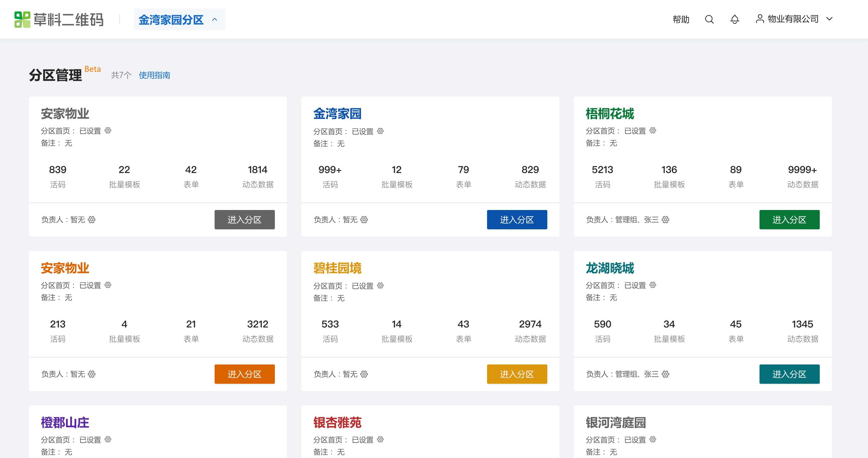Click orange 进入分区 button for 安家物业
This screenshot has height=458, width=868.
point(245,374)
